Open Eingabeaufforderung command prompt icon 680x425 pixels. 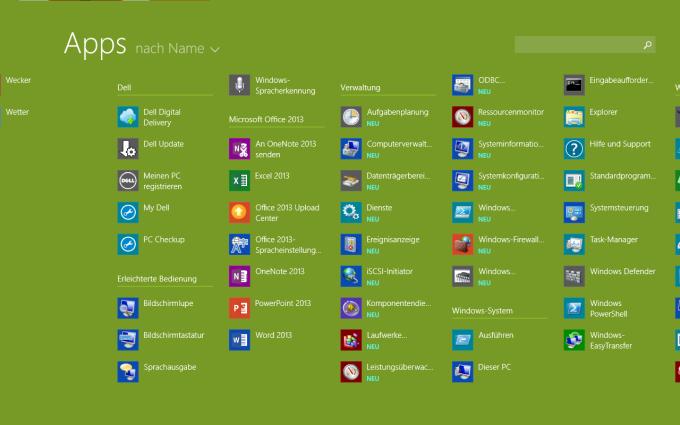pyautogui.click(x=574, y=85)
